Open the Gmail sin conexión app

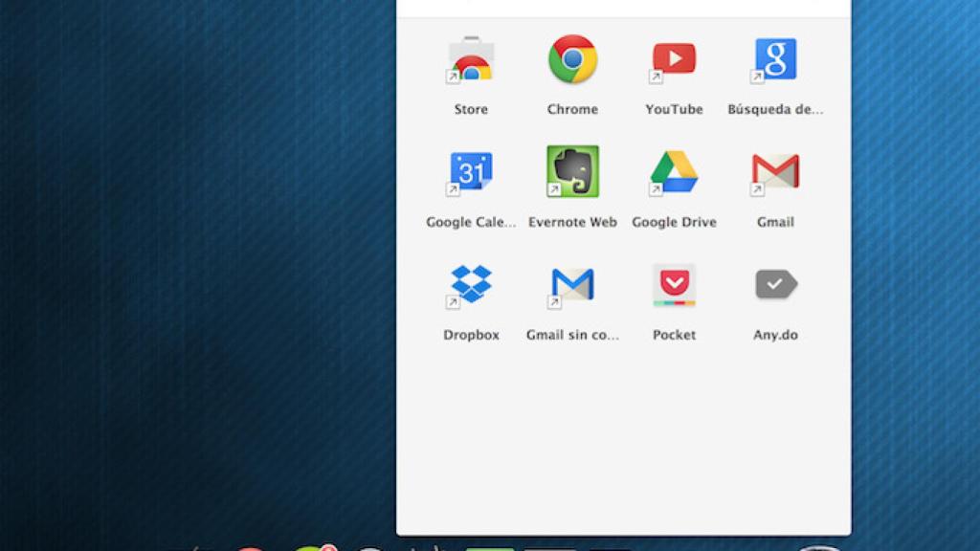pos(571,284)
